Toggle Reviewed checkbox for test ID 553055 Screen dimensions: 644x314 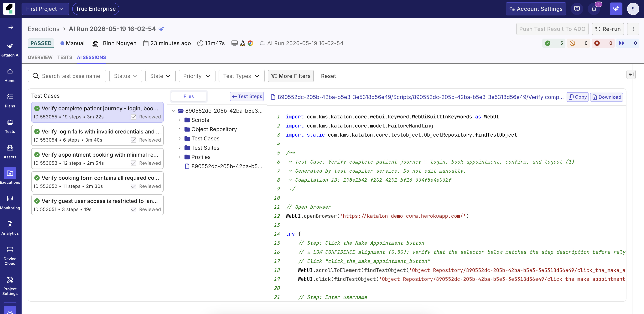[133, 117]
